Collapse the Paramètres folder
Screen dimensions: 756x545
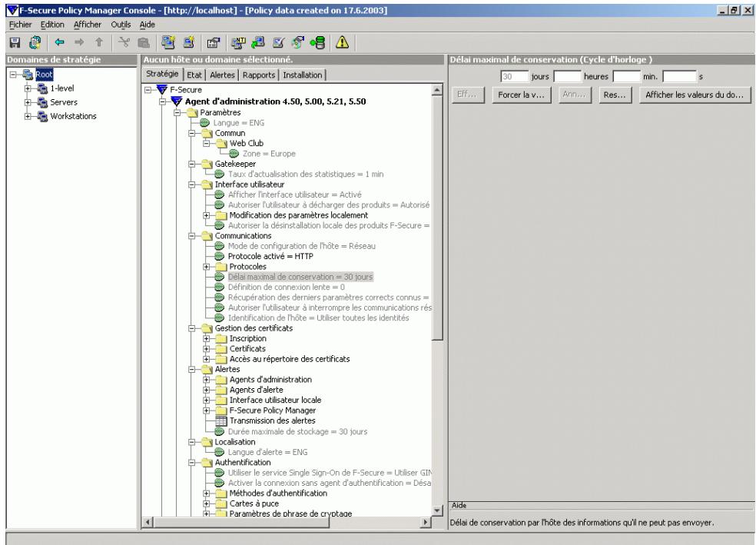pos(177,112)
